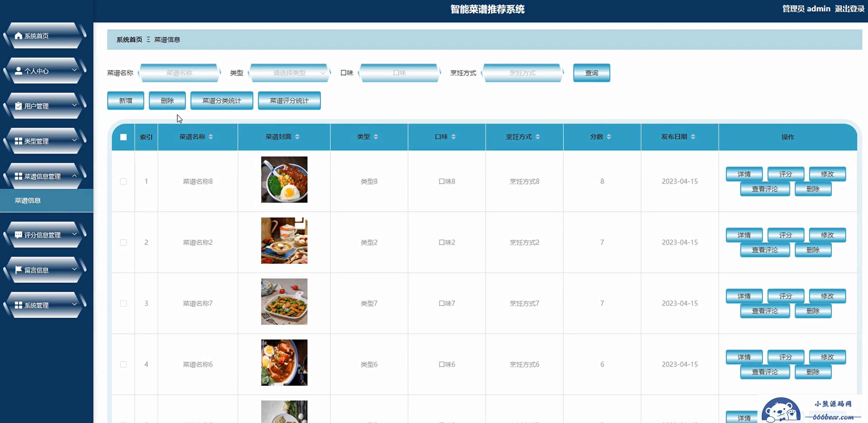The image size is (868, 423).
Task: Open cover image of 菜谱名称8
Action: 284,179
